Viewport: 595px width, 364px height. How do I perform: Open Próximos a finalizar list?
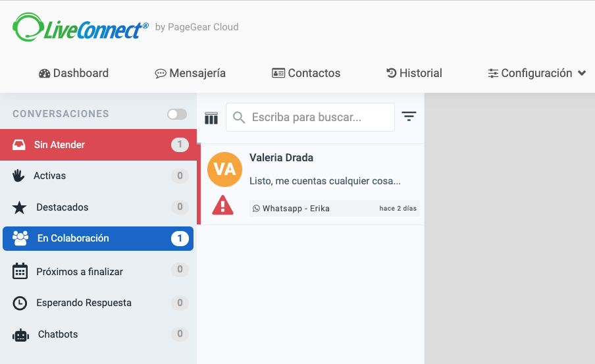pos(98,271)
